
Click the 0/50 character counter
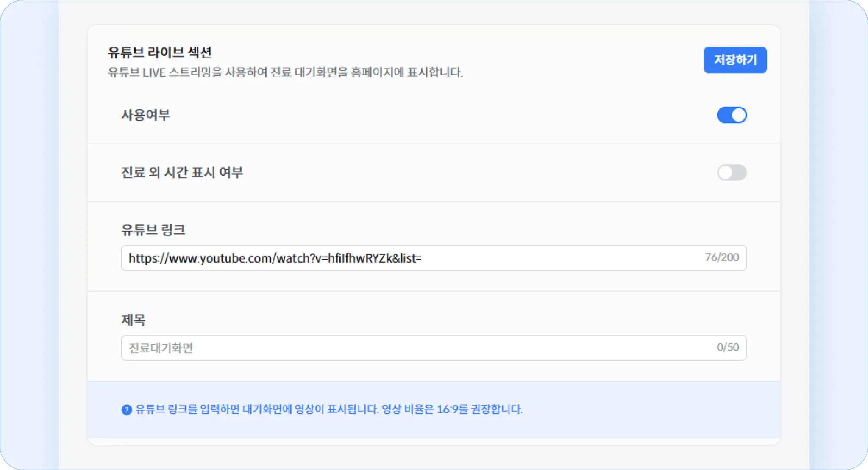727,347
